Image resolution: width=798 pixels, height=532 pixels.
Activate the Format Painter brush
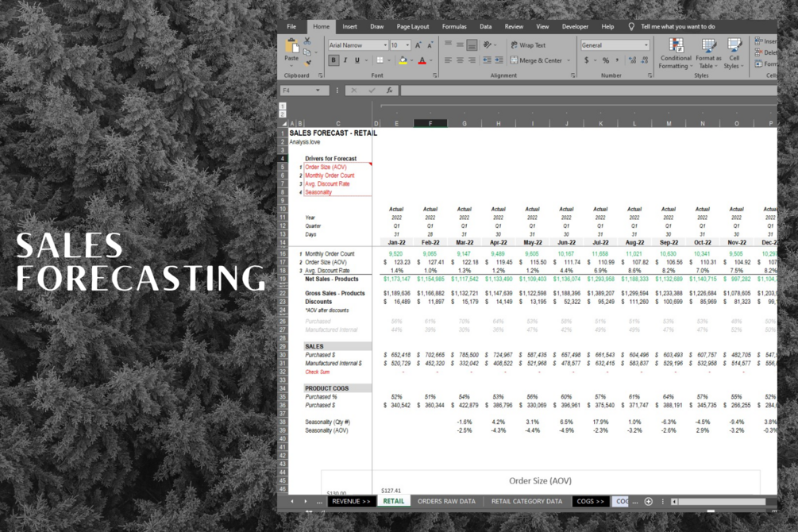307,64
